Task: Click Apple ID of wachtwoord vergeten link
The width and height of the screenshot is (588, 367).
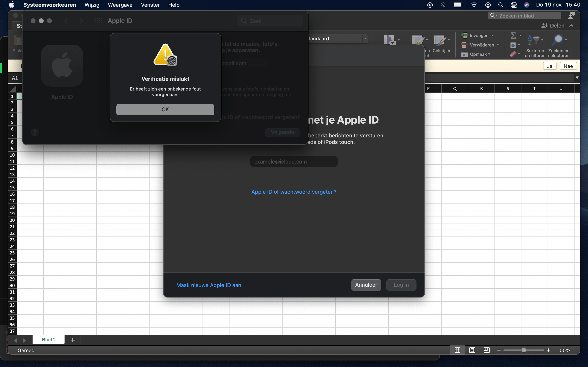Action: (294, 192)
